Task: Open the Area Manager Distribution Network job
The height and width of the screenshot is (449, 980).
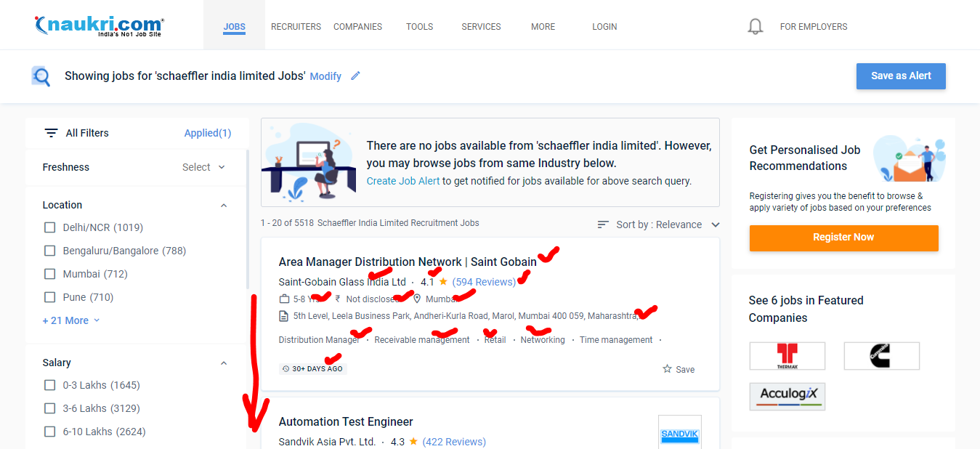Action: click(x=408, y=262)
